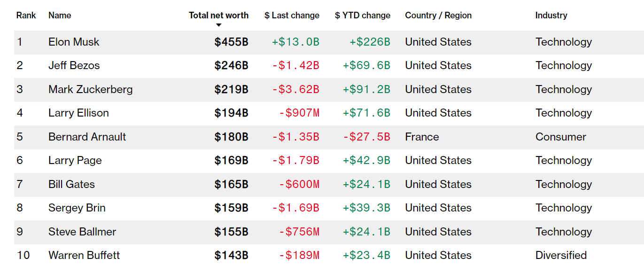Open Bill Gates's profile
Image resolution: width=644 pixels, height=266 pixels.
point(71,184)
